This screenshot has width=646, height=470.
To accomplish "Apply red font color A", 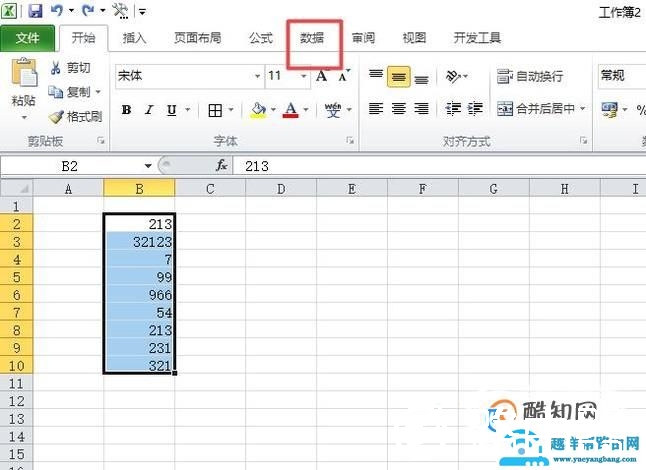I will pyautogui.click(x=291, y=110).
